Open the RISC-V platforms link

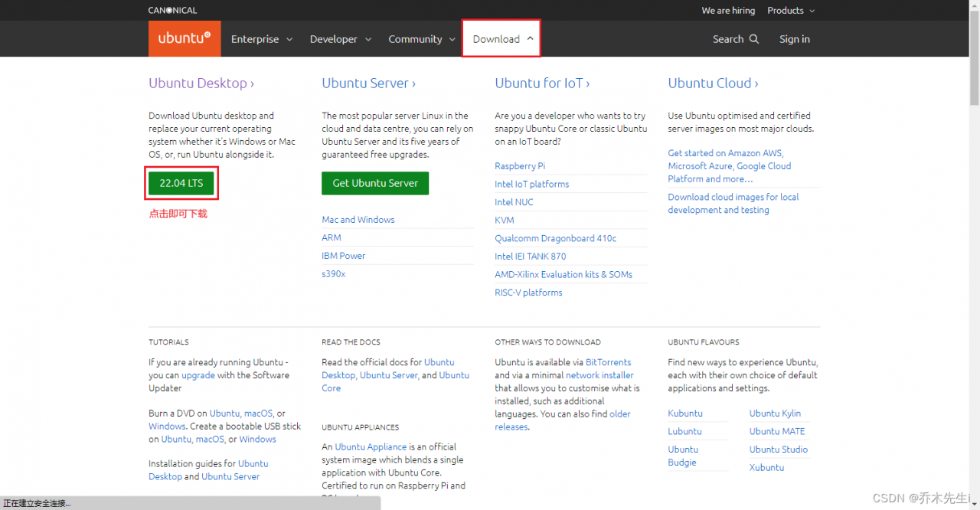(x=528, y=293)
